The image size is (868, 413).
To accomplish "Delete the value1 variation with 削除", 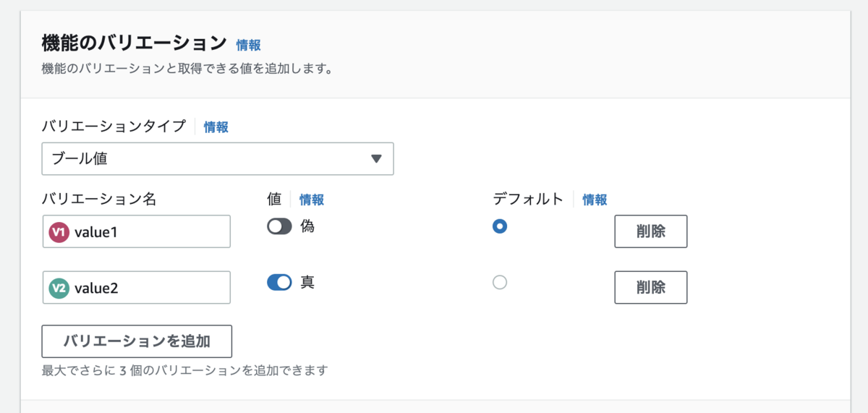I will tap(651, 231).
